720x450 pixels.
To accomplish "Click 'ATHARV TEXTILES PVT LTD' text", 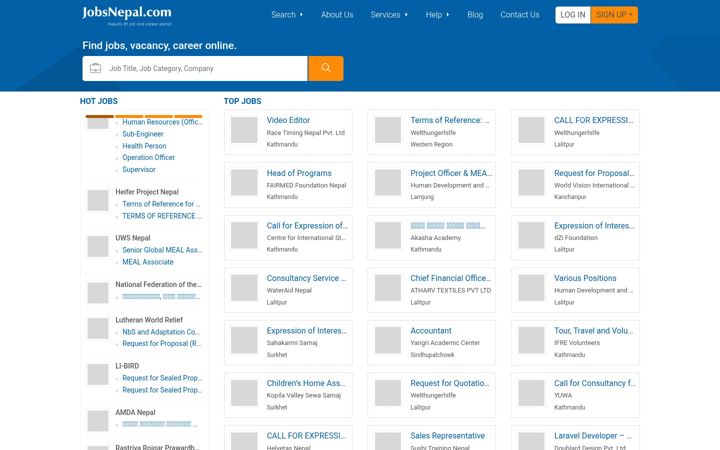I will tap(450, 291).
